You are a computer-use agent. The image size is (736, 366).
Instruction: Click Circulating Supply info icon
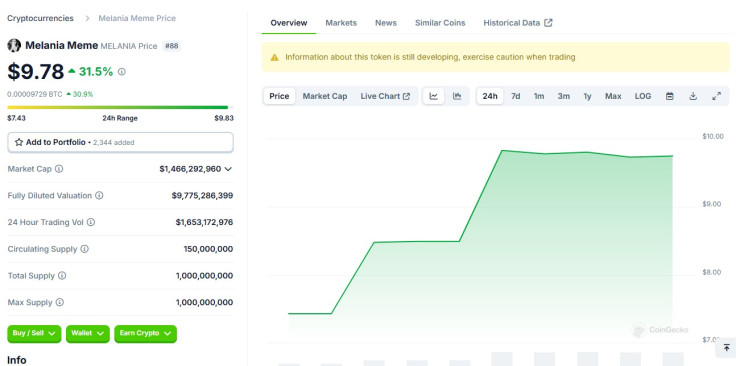coord(84,249)
